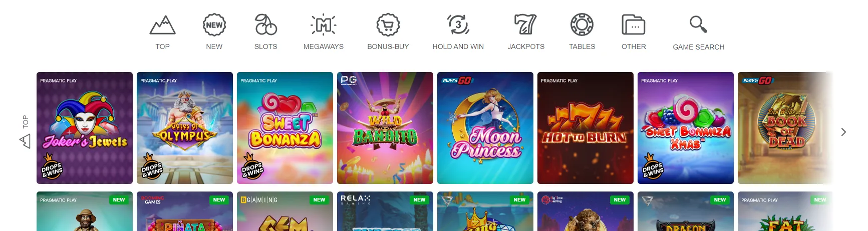The image size is (868, 231).
Task: Open the BONUS-BUY cart icon
Action: pyautogui.click(x=388, y=25)
